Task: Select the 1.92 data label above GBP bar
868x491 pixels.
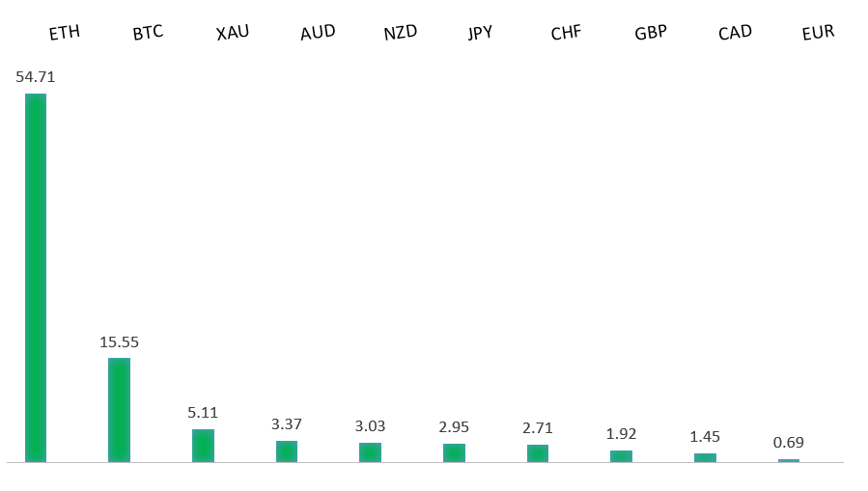Action: coord(621,434)
